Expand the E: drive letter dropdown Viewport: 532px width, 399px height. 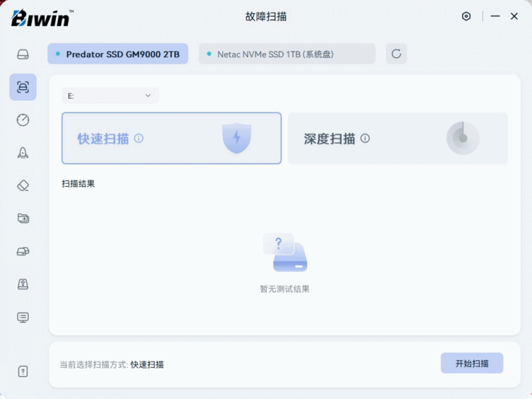point(110,96)
